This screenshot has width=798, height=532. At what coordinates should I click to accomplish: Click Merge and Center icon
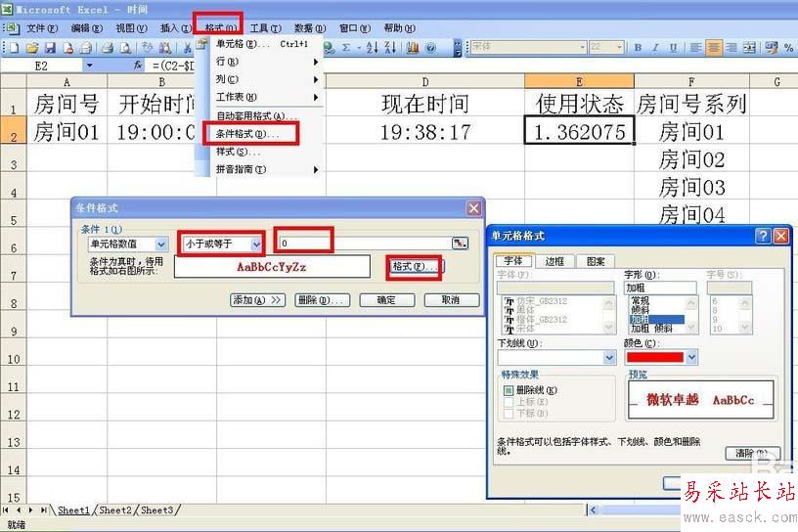[749, 48]
